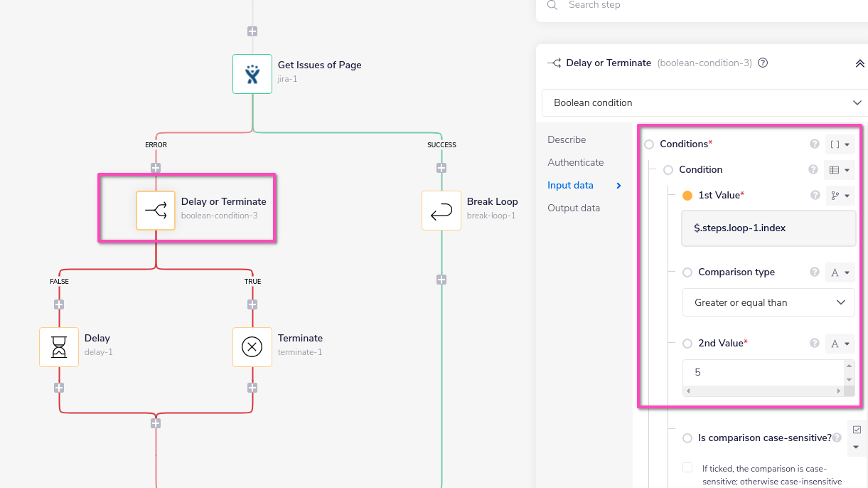This screenshot has height=488, width=868.
Task: Click the delay-1 identifier text
Action: coord(98,352)
